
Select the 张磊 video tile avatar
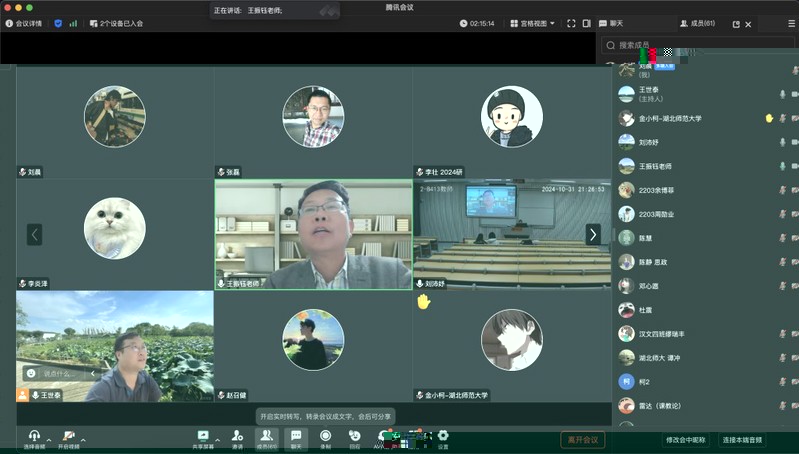313,117
